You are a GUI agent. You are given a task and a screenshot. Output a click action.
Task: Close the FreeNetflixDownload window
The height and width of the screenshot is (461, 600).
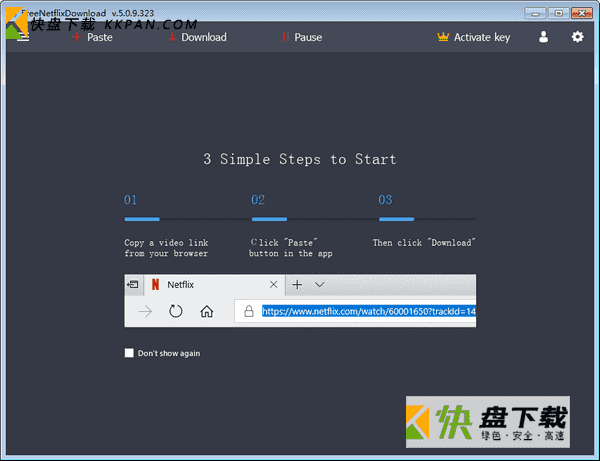(x=582, y=13)
